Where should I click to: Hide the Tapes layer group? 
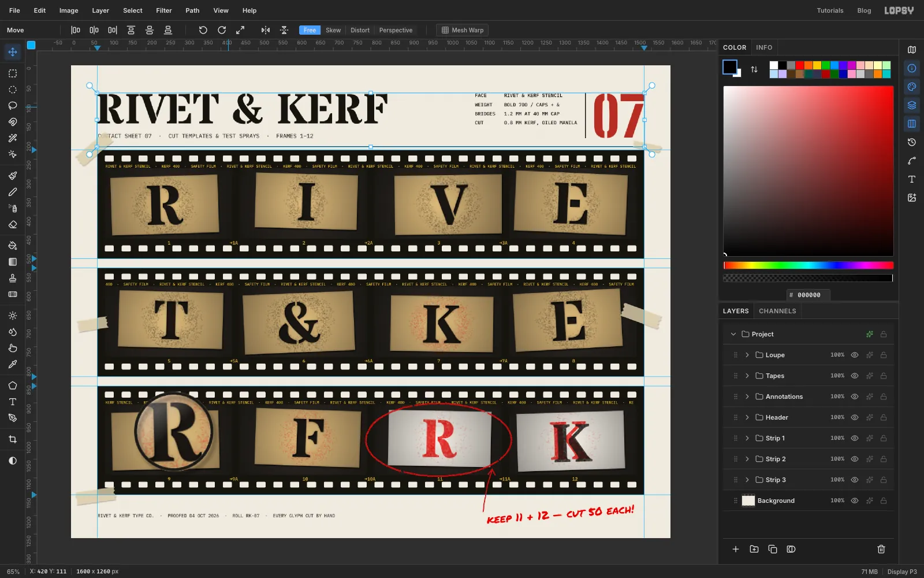pyautogui.click(x=855, y=376)
